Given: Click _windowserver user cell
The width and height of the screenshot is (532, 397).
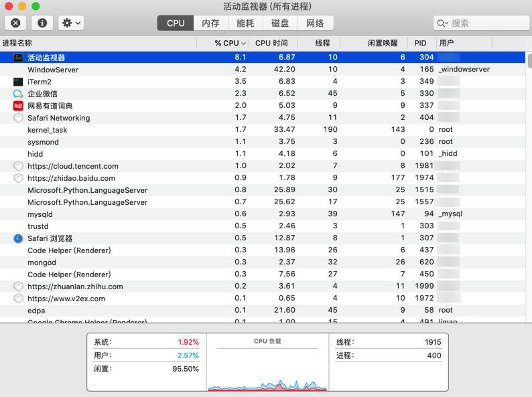Looking at the screenshot, I should [464, 69].
